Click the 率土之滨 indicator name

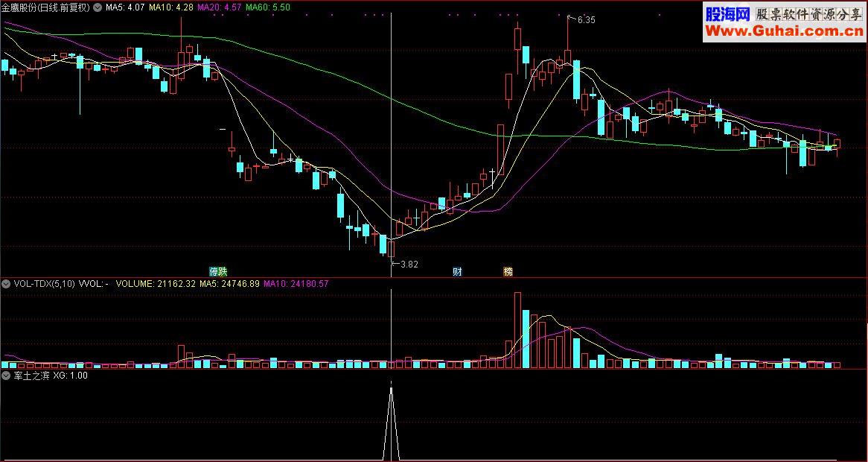31,376
